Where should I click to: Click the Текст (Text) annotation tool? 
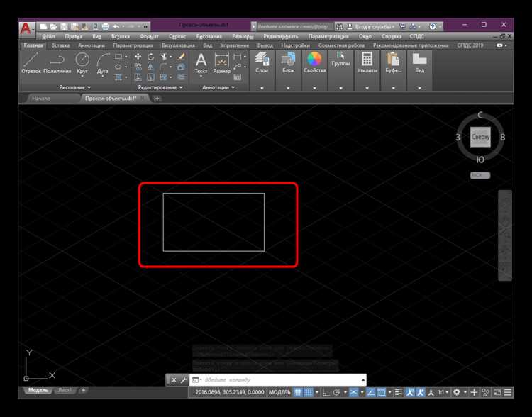click(x=201, y=62)
